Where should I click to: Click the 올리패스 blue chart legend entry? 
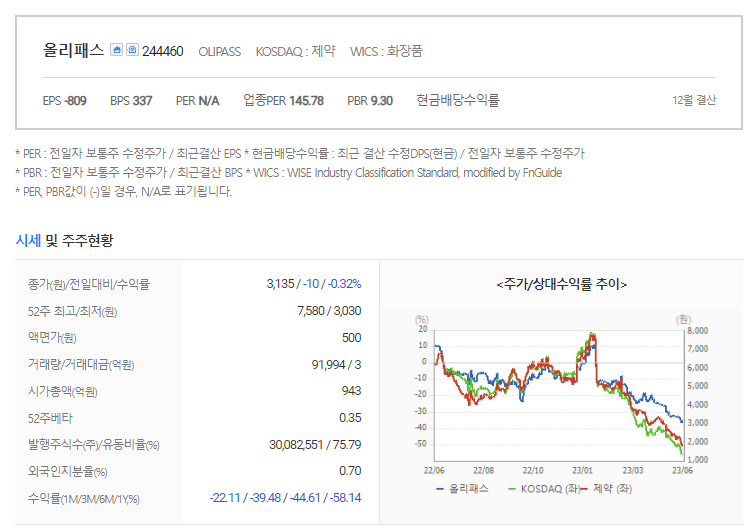pyautogui.click(x=462, y=489)
